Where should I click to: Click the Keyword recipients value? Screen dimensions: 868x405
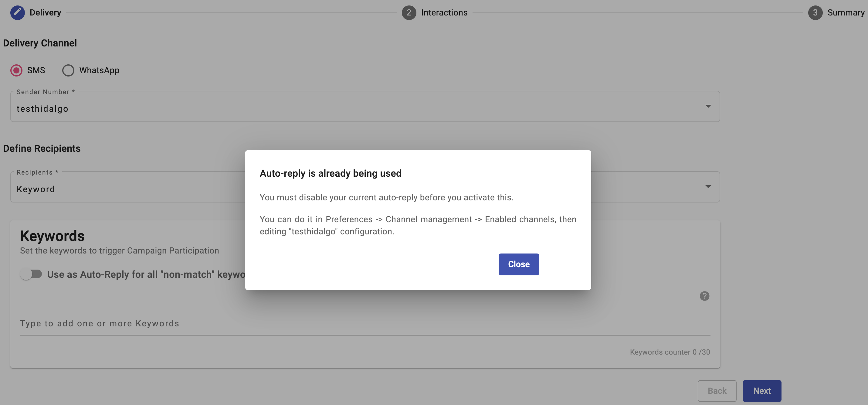(36, 189)
